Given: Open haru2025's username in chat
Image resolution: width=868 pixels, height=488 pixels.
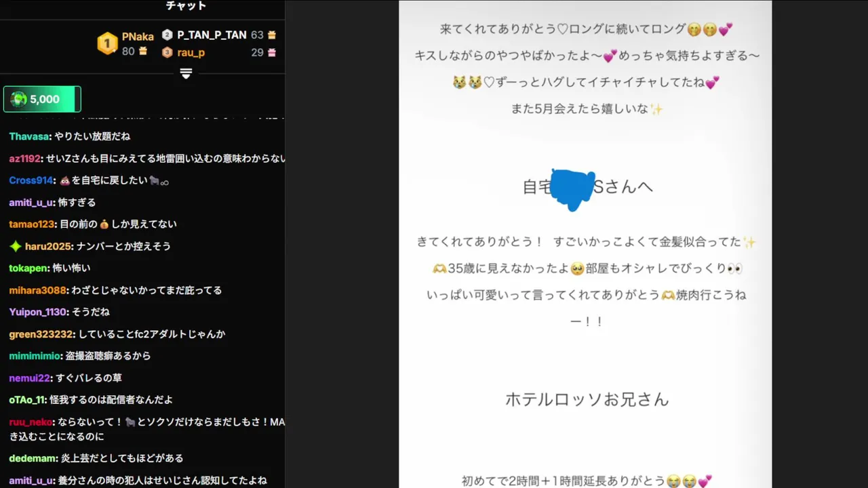Looking at the screenshot, I should coord(49,246).
